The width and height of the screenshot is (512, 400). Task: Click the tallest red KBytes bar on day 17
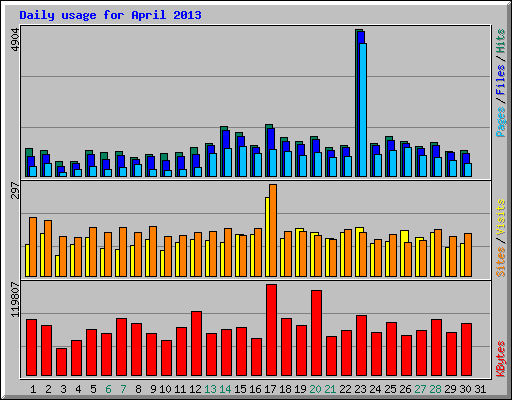click(x=271, y=330)
